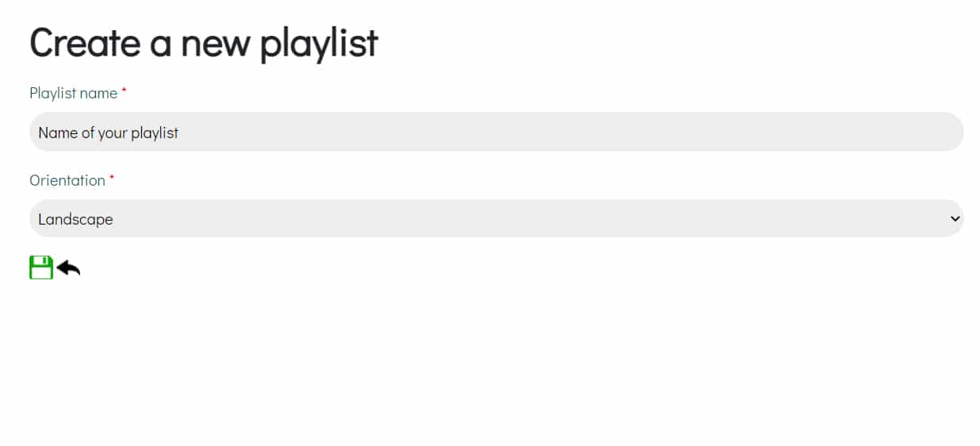Focus the Playlist name text field
The image size is (980, 446).
point(496,132)
